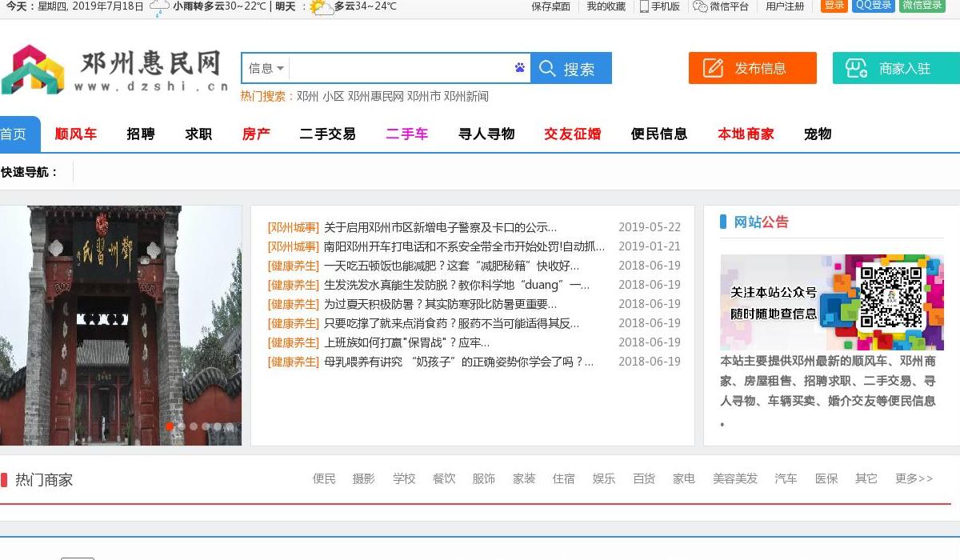Open the 便民信息 navigation item

[659, 134]
